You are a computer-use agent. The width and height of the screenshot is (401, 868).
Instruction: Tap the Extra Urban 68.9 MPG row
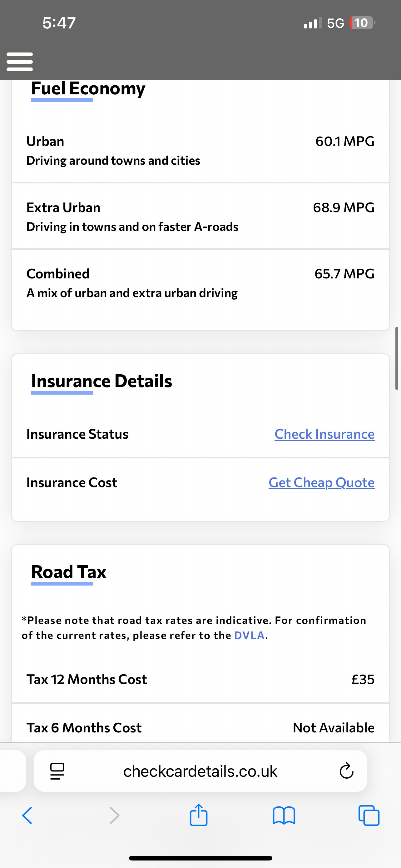[200, 217]
